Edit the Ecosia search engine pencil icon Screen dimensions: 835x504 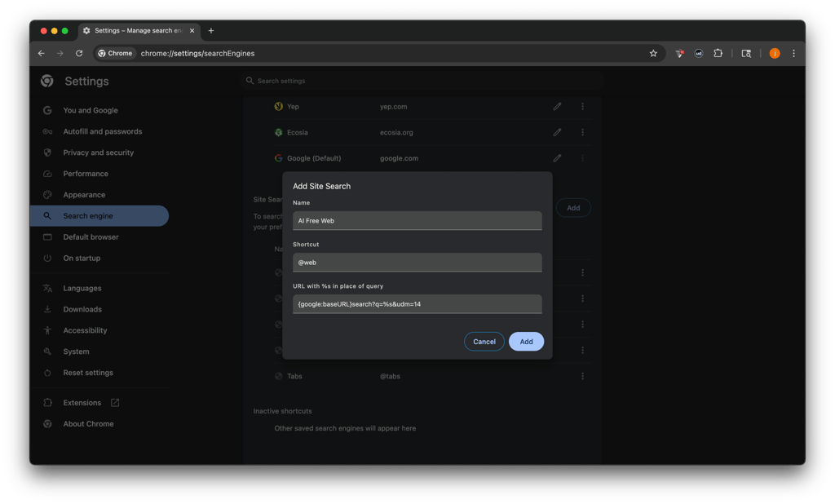click(x=557, y=132)
